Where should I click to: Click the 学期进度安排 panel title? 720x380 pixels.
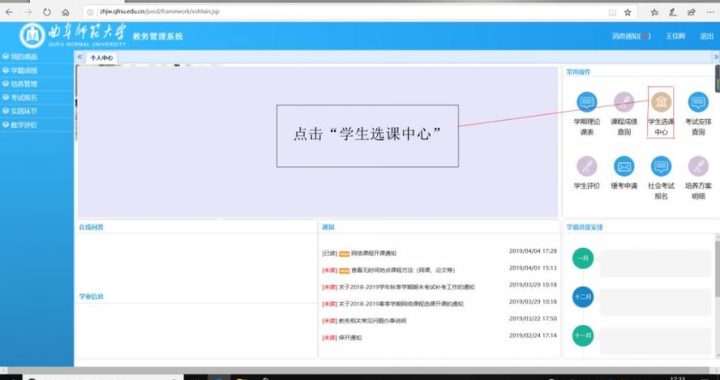pos(585,227)
